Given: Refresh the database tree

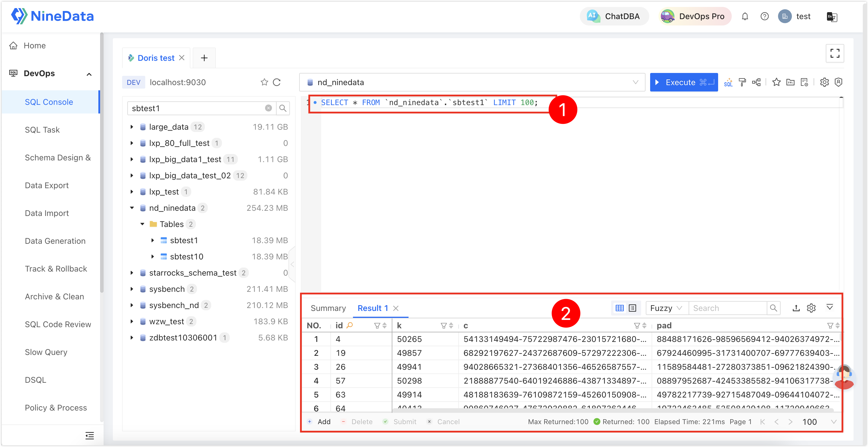Looking at the screenshot, I should pos(277,82).
